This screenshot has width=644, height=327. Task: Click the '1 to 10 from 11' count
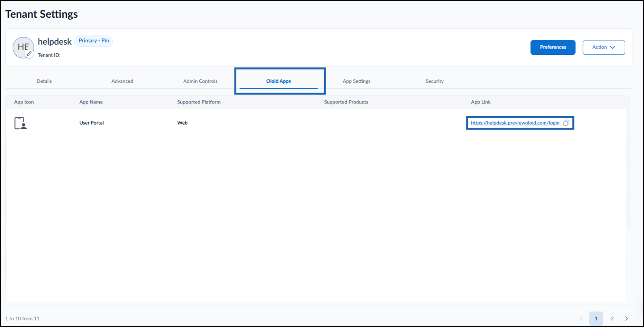coord(22,318)
